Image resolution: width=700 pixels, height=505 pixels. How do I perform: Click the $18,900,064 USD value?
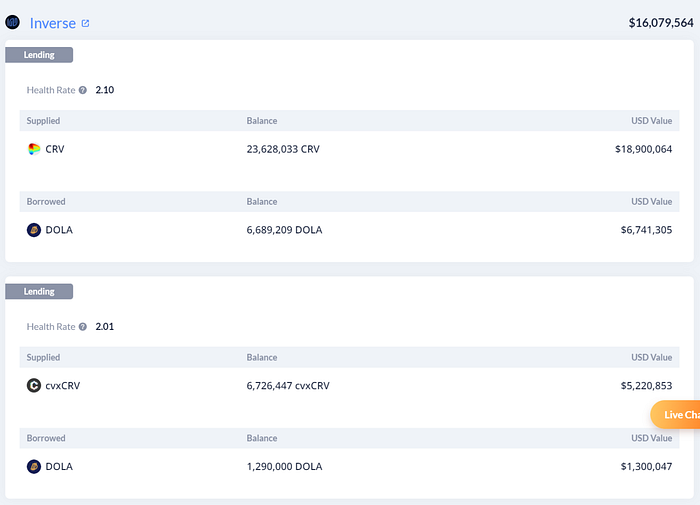point(643,149)
